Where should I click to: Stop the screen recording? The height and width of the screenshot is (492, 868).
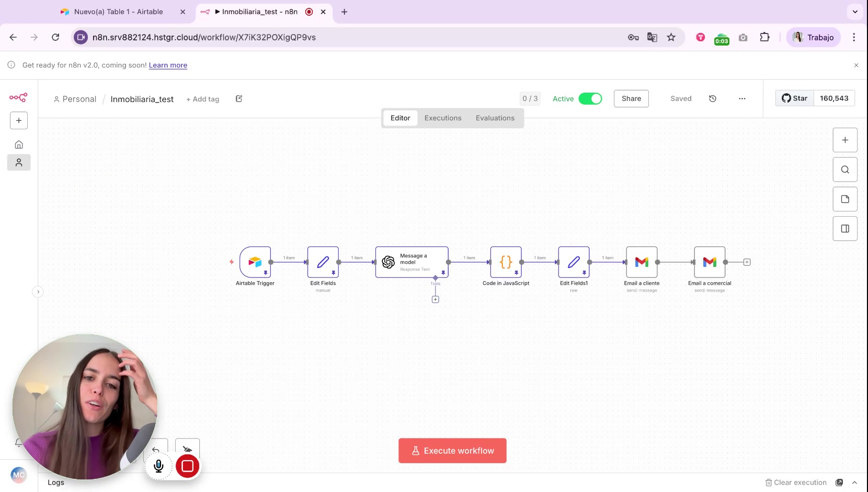188,466
